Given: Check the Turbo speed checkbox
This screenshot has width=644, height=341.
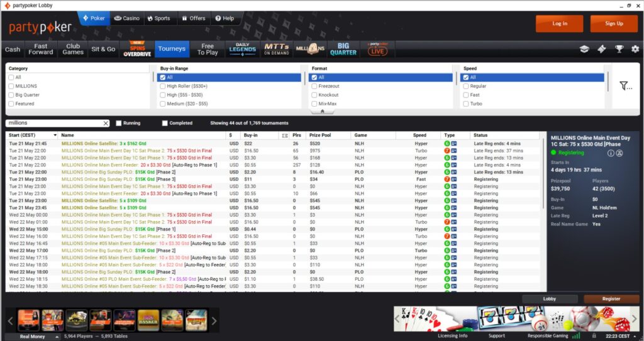Looking at the screenshot, I should 466,104.
